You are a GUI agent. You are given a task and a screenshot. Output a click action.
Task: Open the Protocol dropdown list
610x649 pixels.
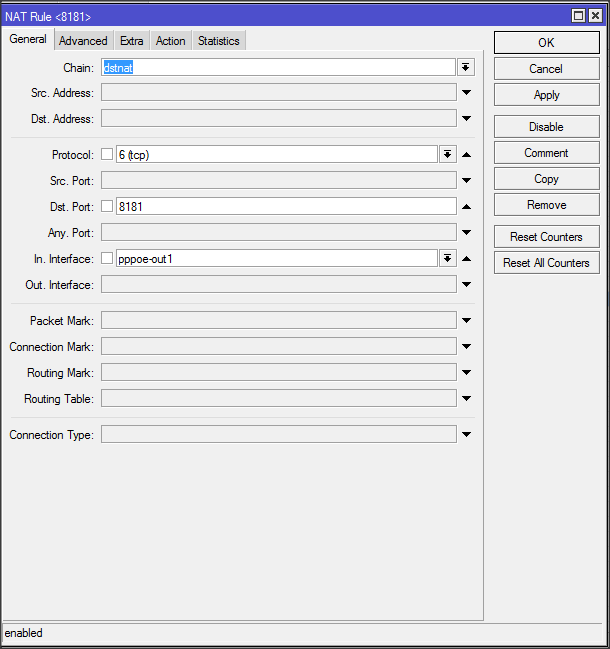point(447,154)
